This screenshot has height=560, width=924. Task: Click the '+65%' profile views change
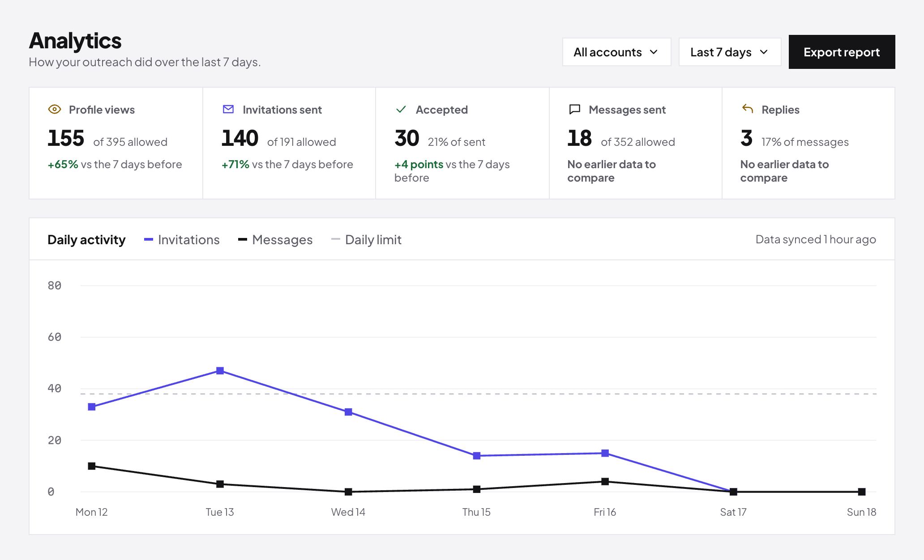coord(63,165)
